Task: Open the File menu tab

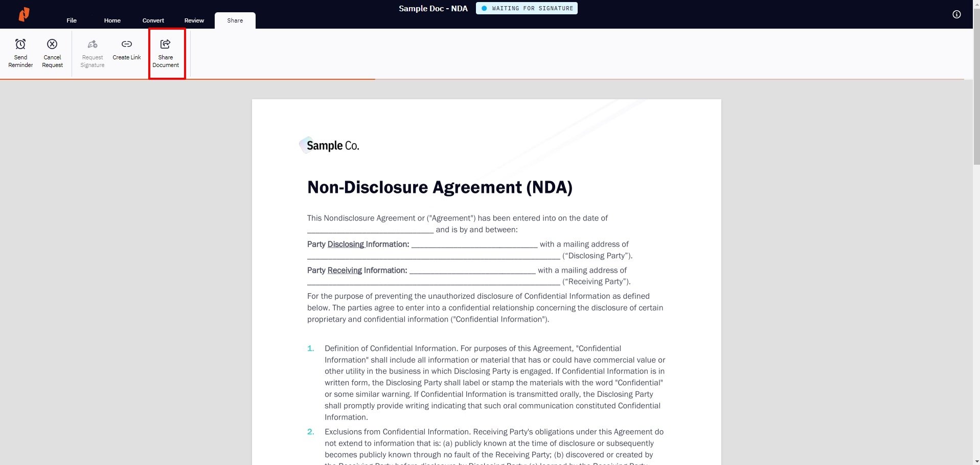Action: 71,20
